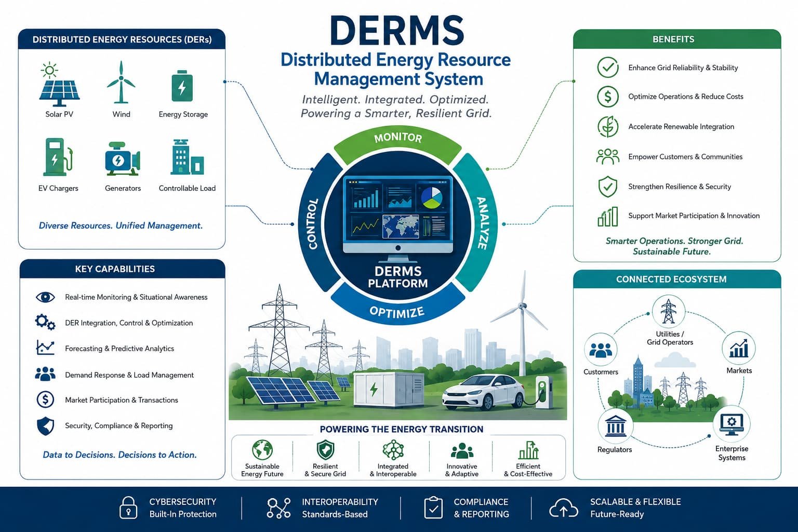
Task: Select the bar chart icon for Support Market Participation
Action: tap(607, 216)
